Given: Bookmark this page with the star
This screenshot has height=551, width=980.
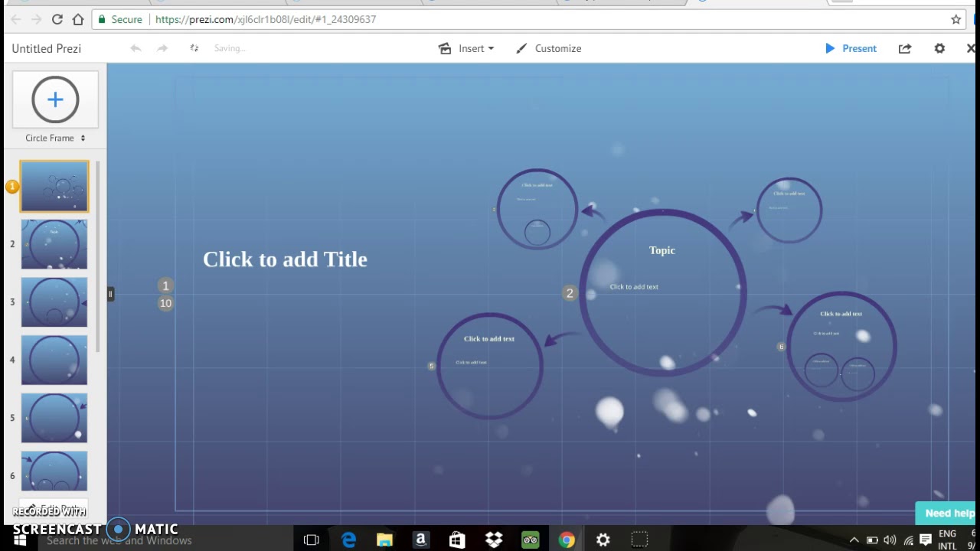Looking at the screenshot, I should click(955, 19).
